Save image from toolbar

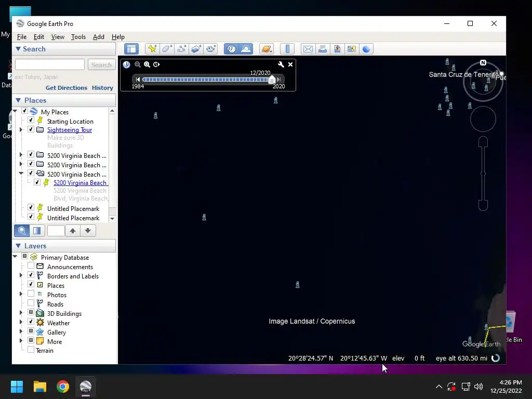tap(337, 49)
